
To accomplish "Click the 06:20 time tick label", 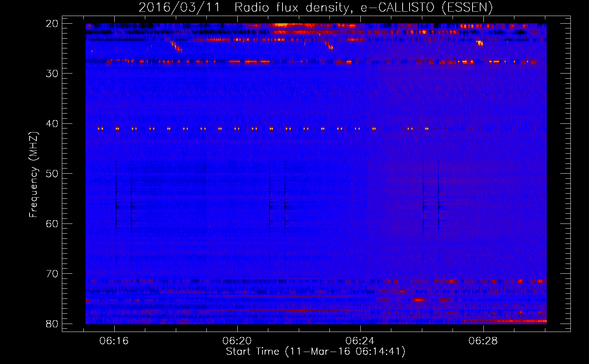I will coord(237,341).
